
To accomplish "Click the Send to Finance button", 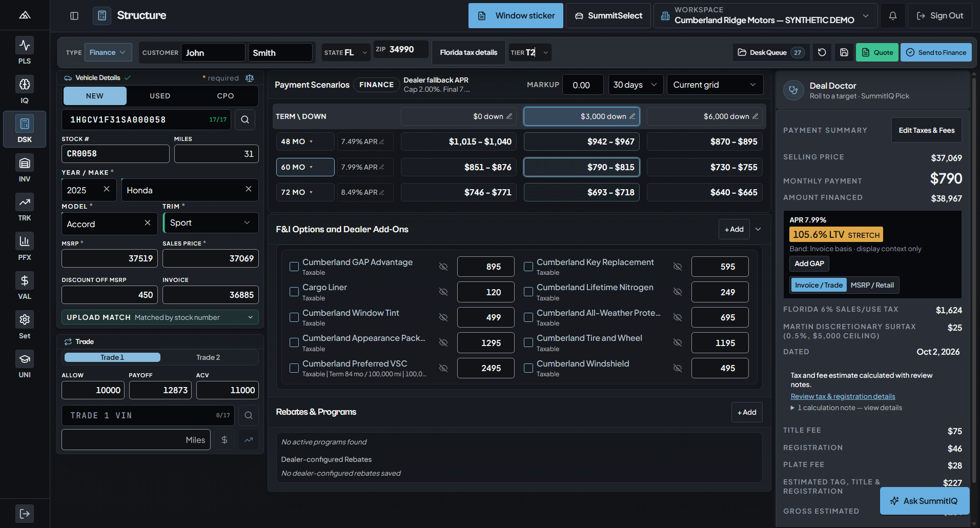I will 936,52.
